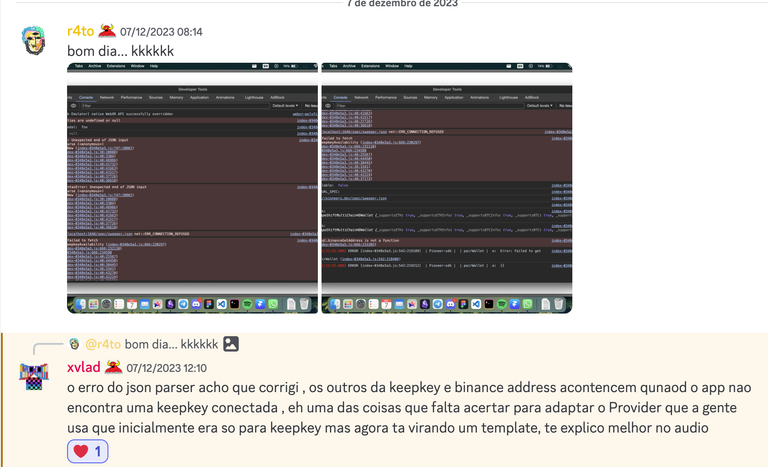The image size is (768, 470).
Task: Open the right console screenshot attachment
Action: click(x=447, y=188)
